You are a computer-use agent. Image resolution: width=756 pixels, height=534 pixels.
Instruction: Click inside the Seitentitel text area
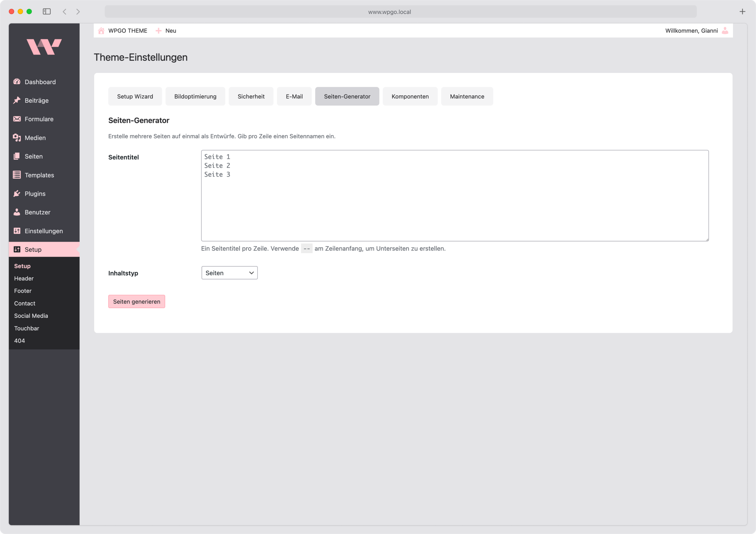click(454, 196)
